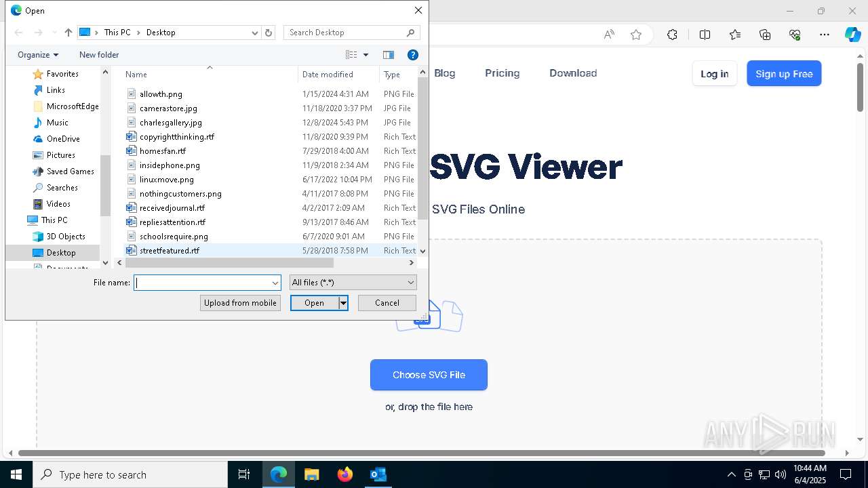Open the notification center icon
Image resolution: width=868 pixels, height=488 pixels.
pyautogui.click(x=846, y=474)
